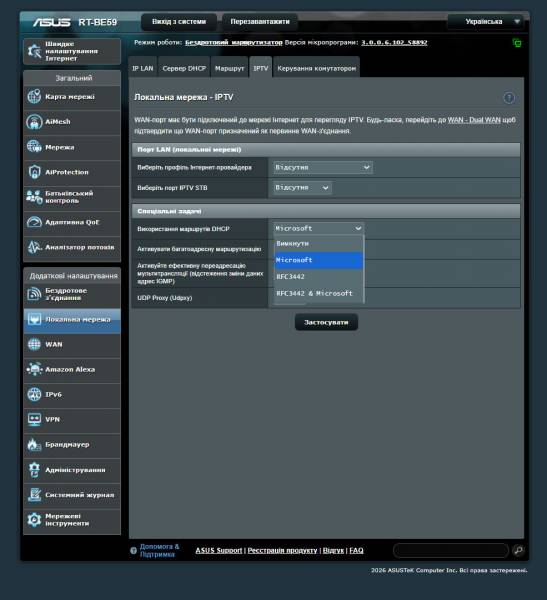Open the Системний журнал log icon
The image size is (547, 600).
click(x=34, y=495)
